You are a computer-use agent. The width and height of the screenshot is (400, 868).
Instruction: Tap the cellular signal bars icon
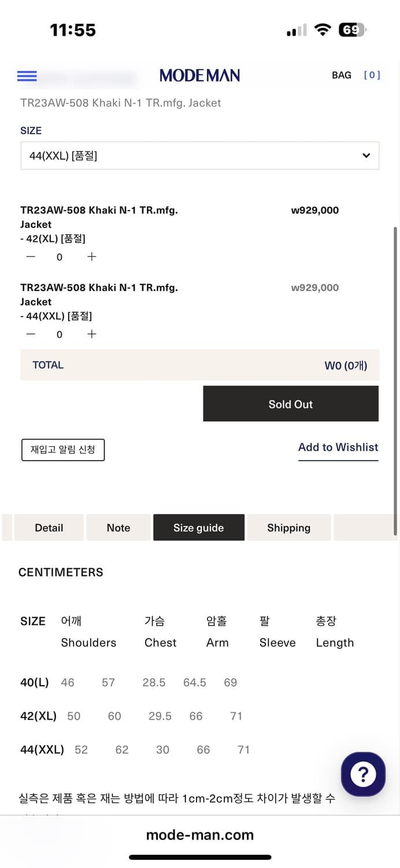tap(296, 30)
